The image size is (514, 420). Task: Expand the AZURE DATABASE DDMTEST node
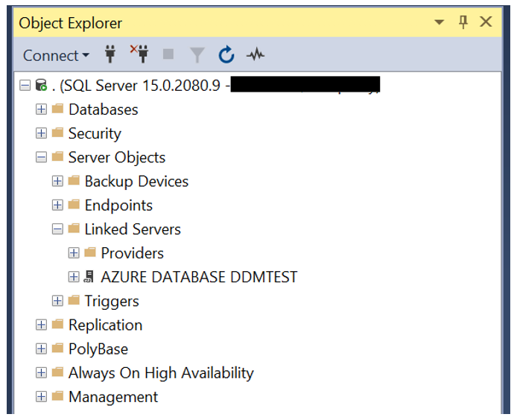(x=74, y=277)
